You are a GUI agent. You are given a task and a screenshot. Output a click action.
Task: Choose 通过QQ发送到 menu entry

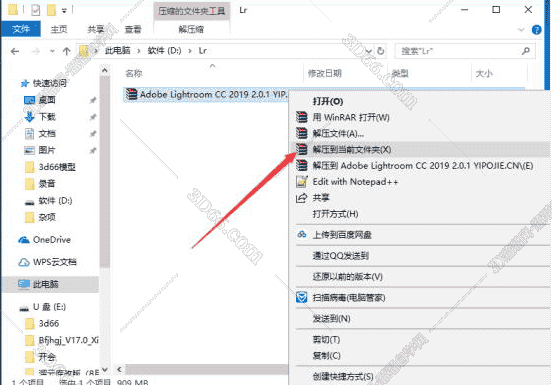click(x=420, y=256)
